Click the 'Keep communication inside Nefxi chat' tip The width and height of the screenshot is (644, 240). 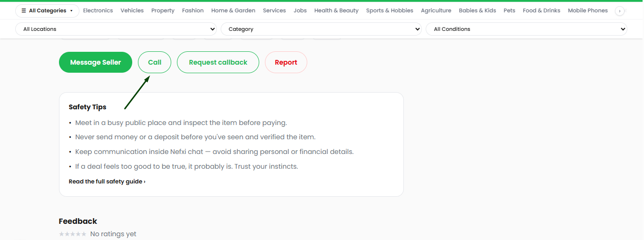(x=215, y=152)
